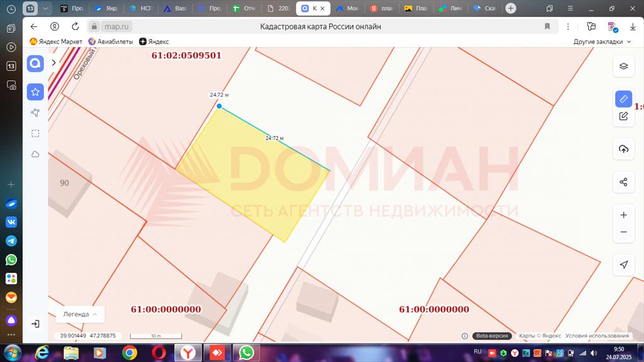Click the login arrow icon at sidebar bottom
Viewport: 644px width, 362px height.
coord(35,324)
